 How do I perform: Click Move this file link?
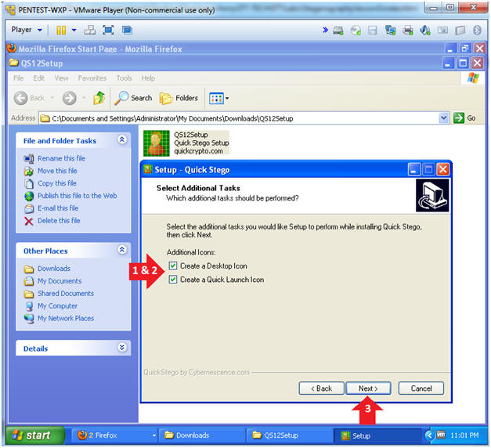(x=57, y=171)
